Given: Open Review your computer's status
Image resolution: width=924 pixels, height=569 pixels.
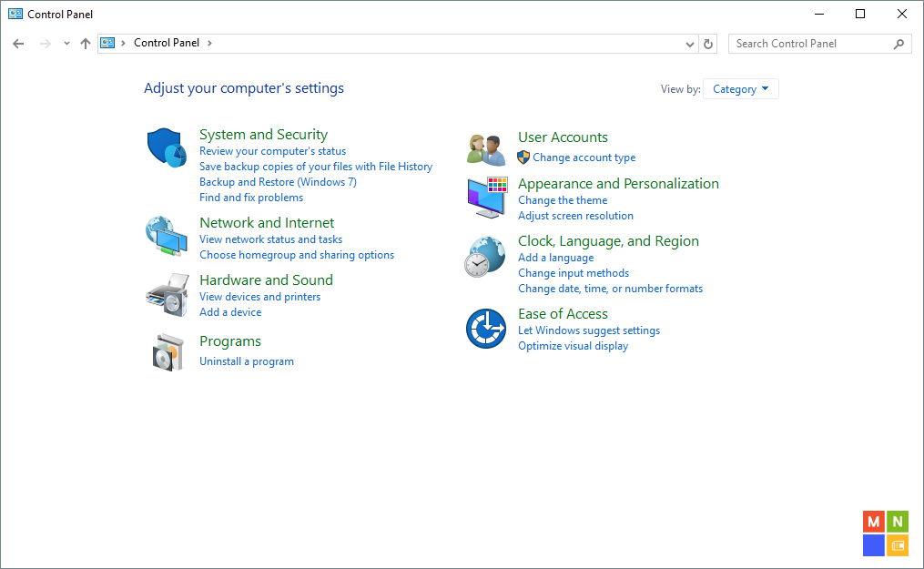Looking at the screenshot, I should [x=272, y=151].
